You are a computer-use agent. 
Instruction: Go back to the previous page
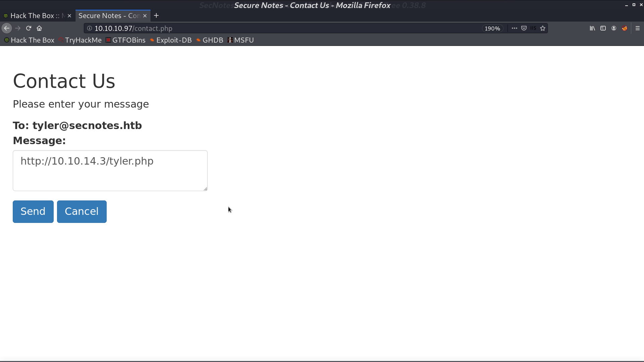[7, 28]
